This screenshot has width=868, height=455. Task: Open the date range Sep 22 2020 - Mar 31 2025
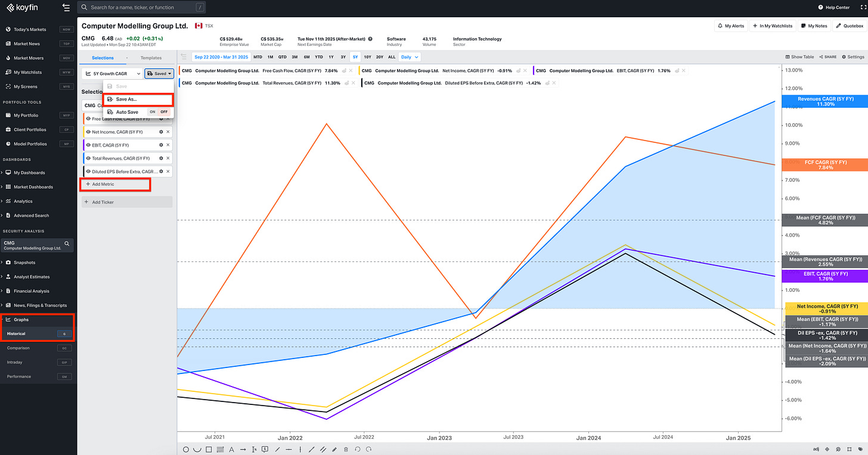pyautogui.click(x=221, y=57)
